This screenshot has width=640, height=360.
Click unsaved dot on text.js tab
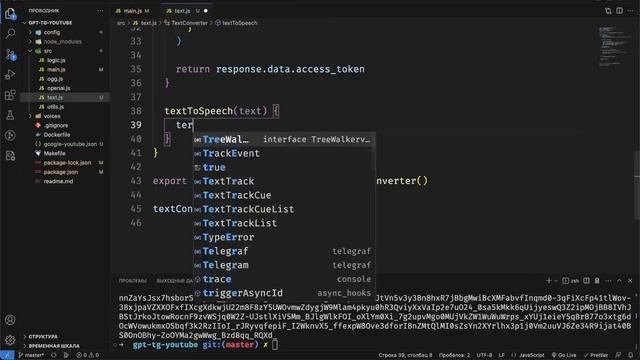[206, 11]
